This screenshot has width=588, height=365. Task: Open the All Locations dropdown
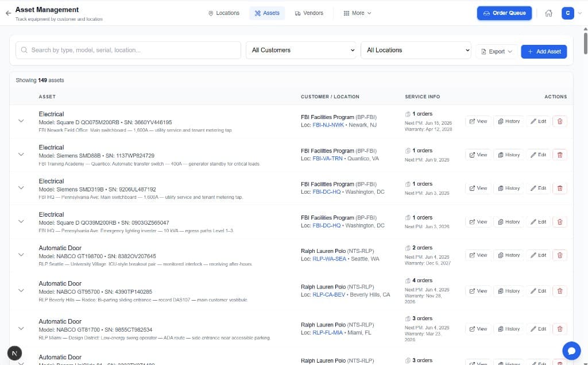tap(416, 51)
